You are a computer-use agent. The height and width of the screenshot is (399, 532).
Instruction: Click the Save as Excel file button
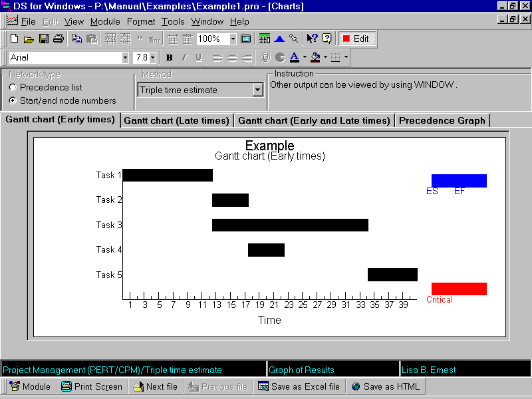coord(299,386)
